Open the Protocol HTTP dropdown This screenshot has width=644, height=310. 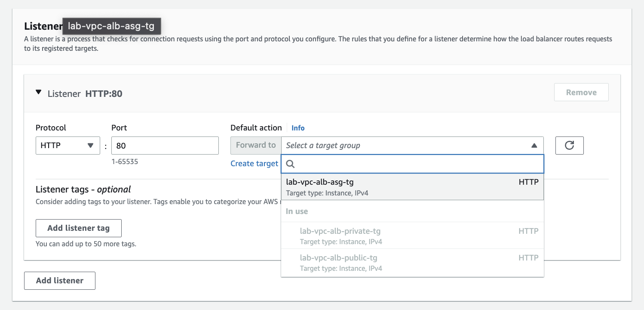coord(67,146)
